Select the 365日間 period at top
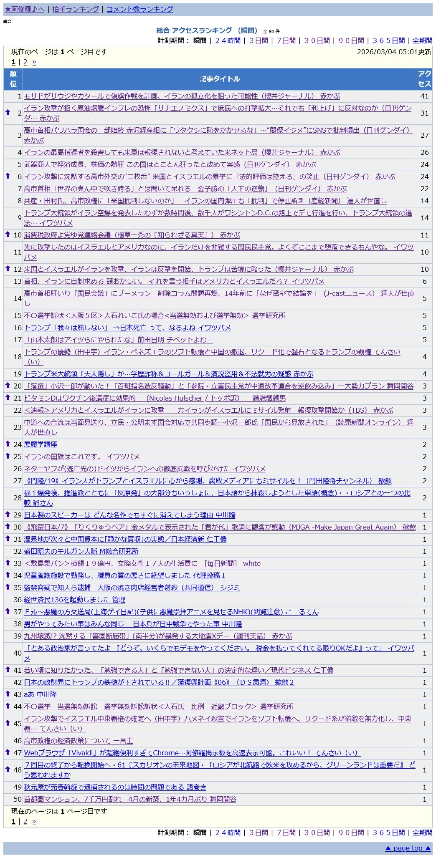The width and height of the screenshot is (436, 868). pyautogui.click(x=388, y=40)
